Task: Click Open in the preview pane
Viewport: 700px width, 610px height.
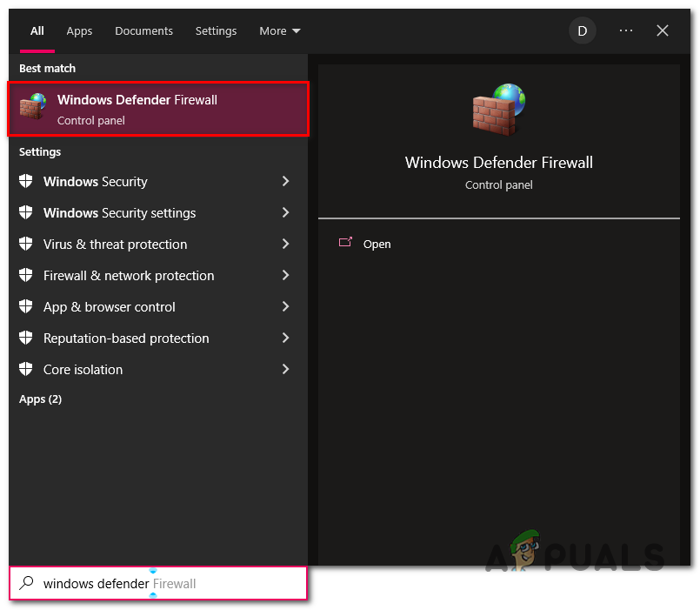Action: [x=377, y=244]
